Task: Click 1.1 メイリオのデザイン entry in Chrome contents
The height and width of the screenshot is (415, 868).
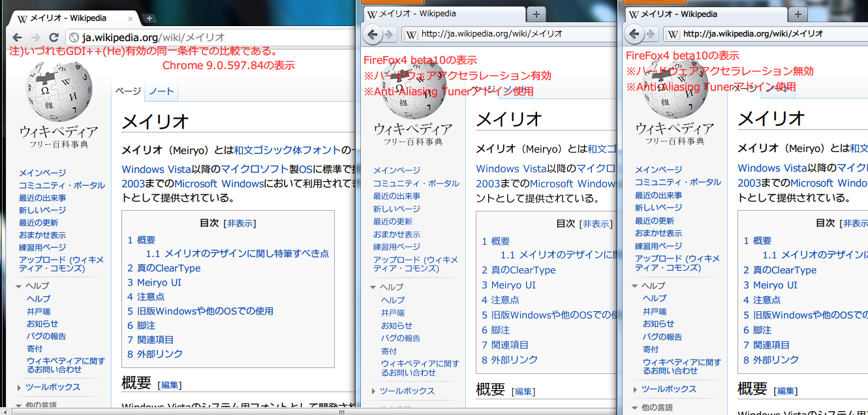Action: click(238, 254)
